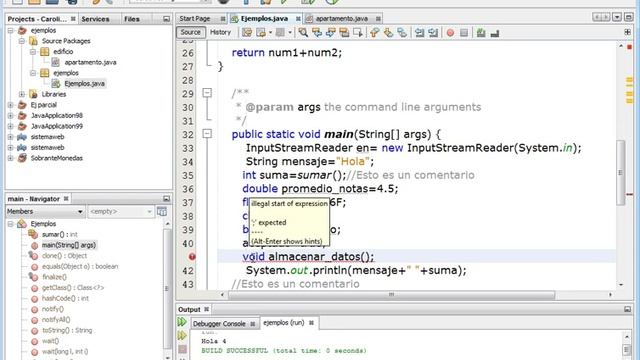This screenshot has height=360, width=640.
Task: Collapse the ejemplos project node
Action: (x=11, y=30)
